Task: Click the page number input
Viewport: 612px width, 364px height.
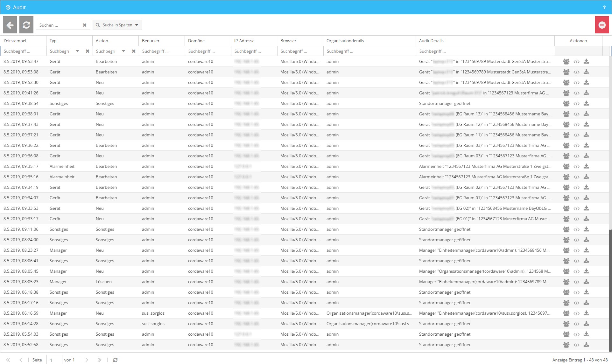Action: [x=54, y=360]
